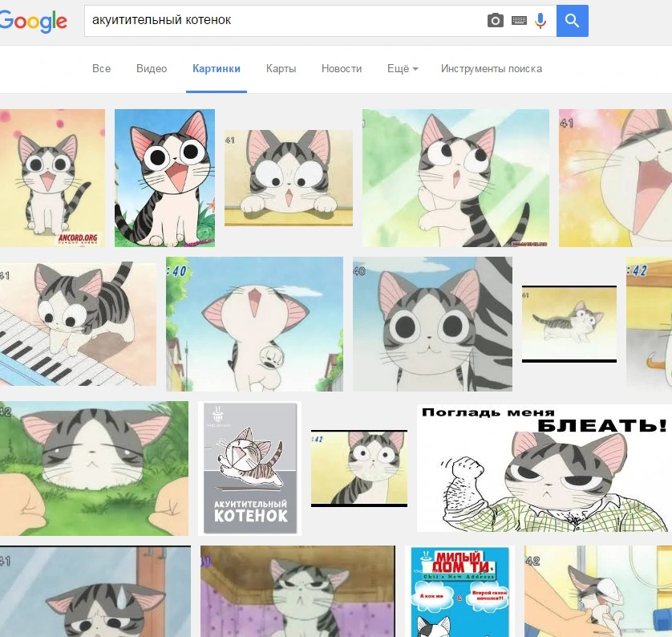
Task: Open the Карты tab
Action: pyautogui.click(x=281, y=68)
